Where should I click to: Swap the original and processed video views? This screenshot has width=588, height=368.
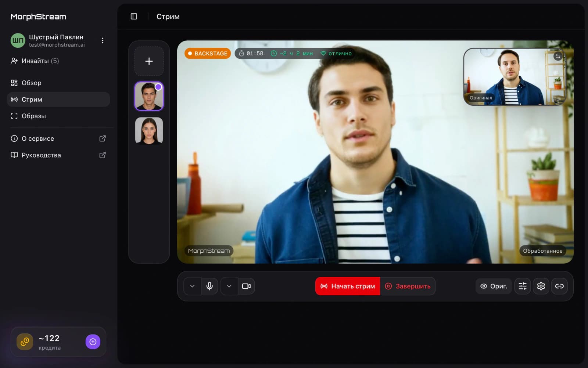click(558, 56)
